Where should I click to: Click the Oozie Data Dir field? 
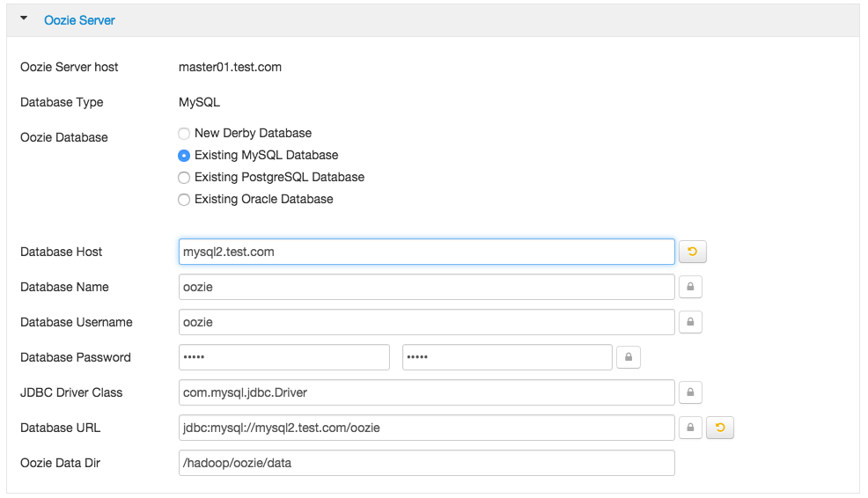point(426,463)
